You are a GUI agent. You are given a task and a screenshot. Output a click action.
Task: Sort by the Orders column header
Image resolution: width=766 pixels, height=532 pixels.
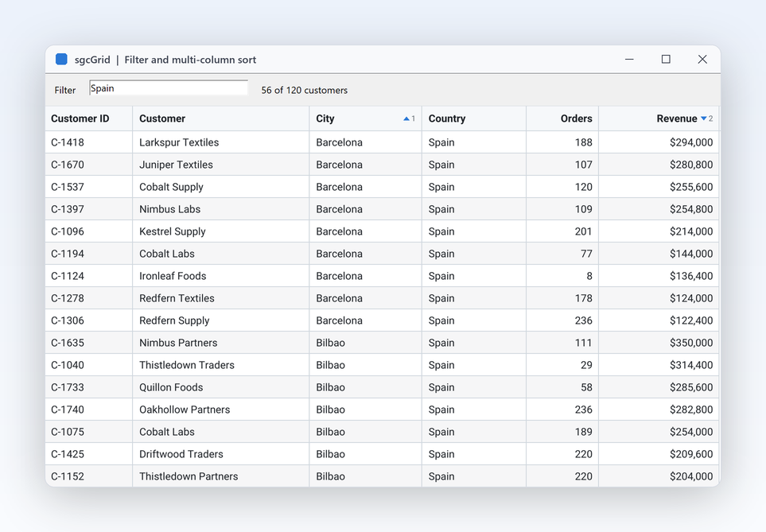[x=562, y=118]
